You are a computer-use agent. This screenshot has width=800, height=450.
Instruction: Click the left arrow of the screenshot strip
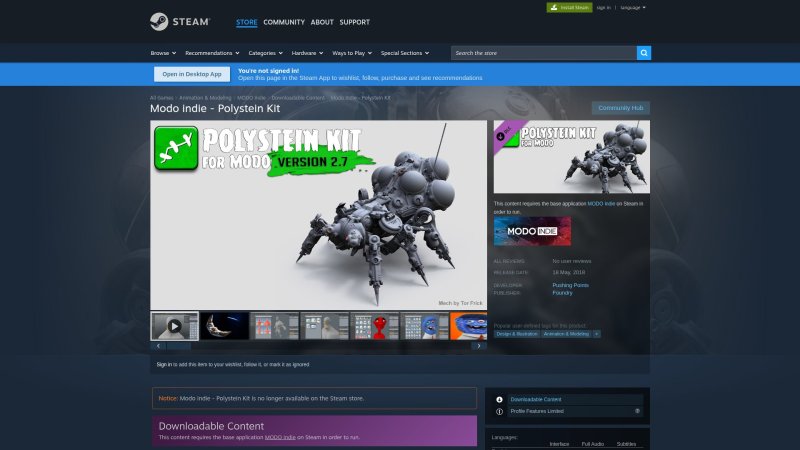pos(158,346)
